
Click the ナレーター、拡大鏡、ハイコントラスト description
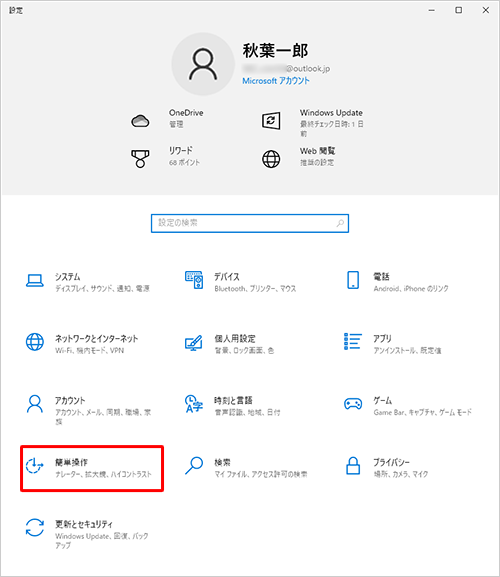click(103, 474)
